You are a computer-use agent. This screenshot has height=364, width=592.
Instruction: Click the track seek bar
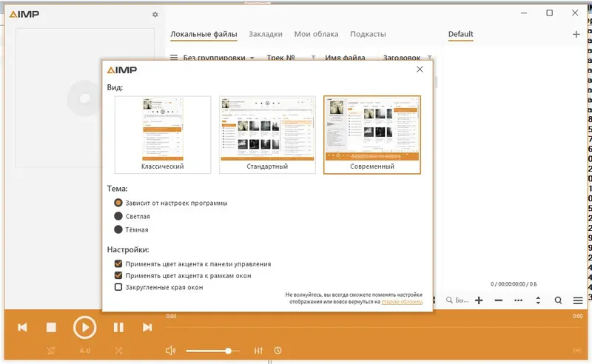[x=374, y=326]
